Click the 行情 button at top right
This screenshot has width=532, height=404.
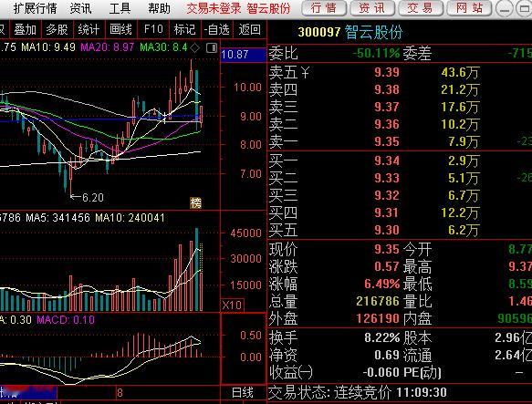click(323, 8)
